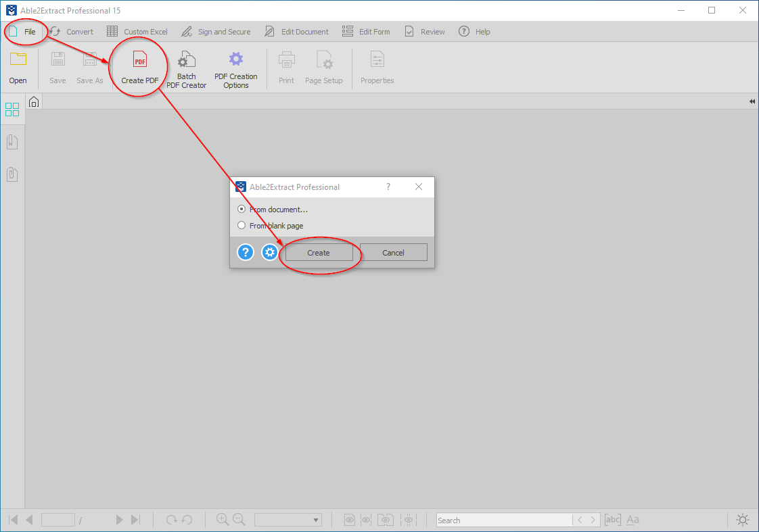Rotate page counterclockwise

[187, 520]
